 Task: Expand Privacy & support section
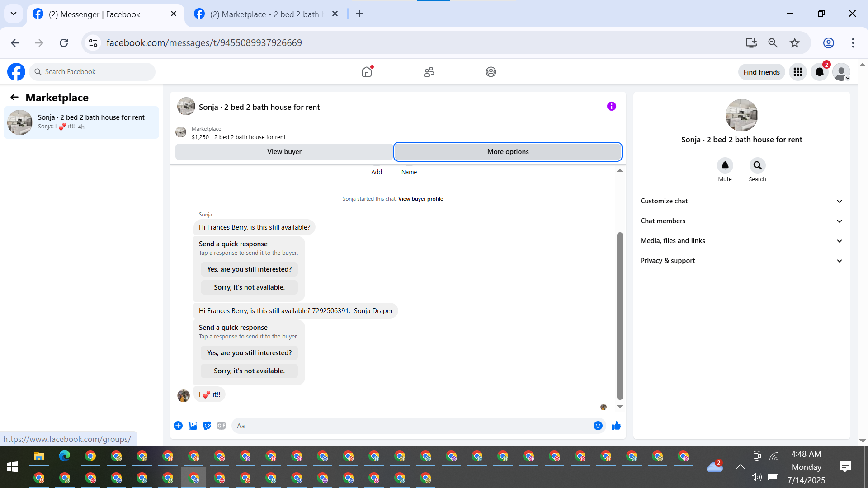click(741, 261)
